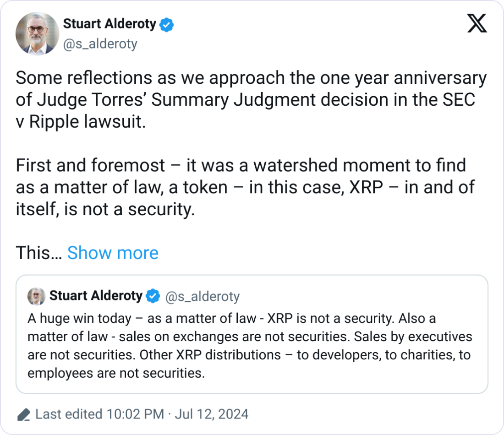This screenshot has height=435, width=504.
Task: Click the line "itself, is not a security."
Action: [105, 210]
